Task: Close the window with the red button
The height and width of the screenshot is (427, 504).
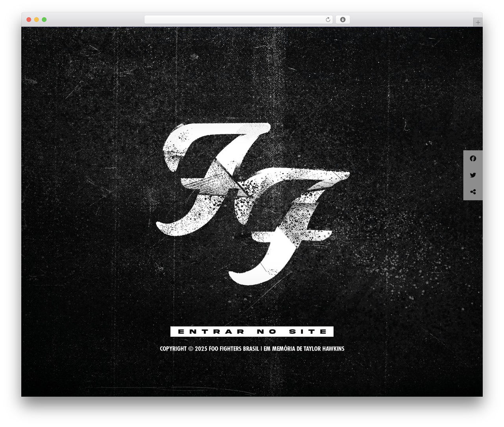Action: (x=29, y=20)
